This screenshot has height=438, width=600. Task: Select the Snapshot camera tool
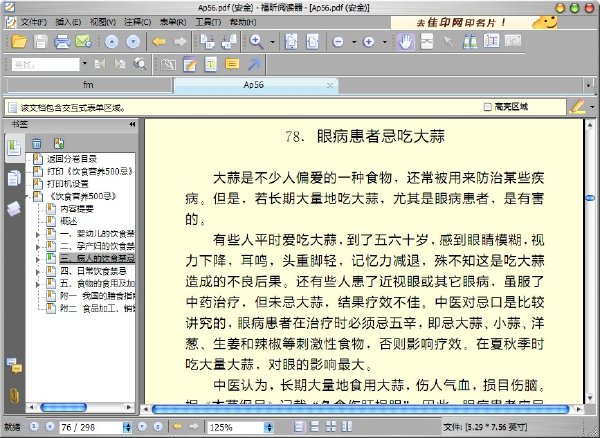pyautogui.click(x=513, y=41)
